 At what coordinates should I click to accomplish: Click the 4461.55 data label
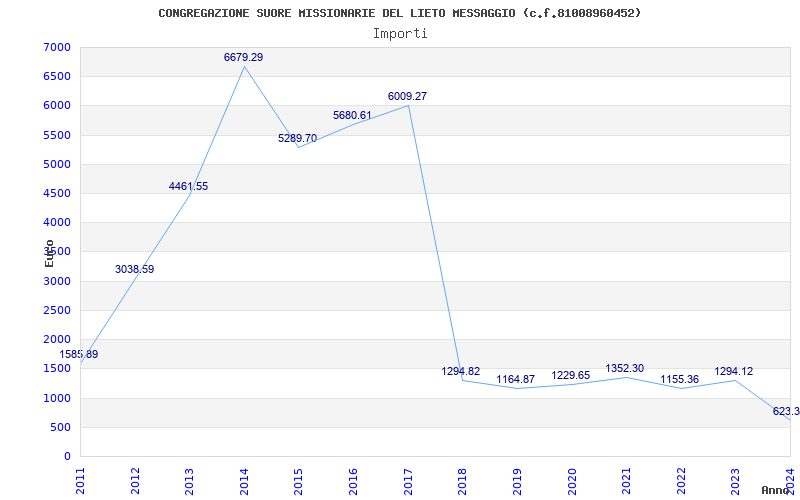click(188, 186)
